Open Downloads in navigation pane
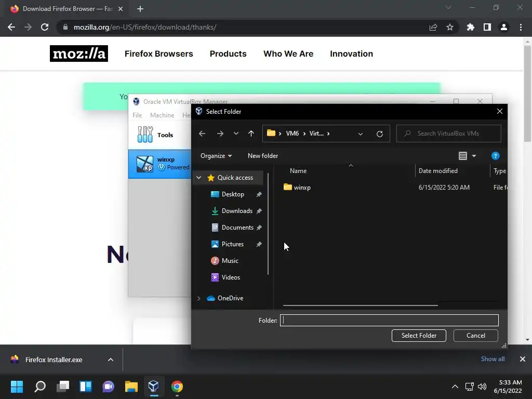Screen dimensions: 532x399 [237, 211]
